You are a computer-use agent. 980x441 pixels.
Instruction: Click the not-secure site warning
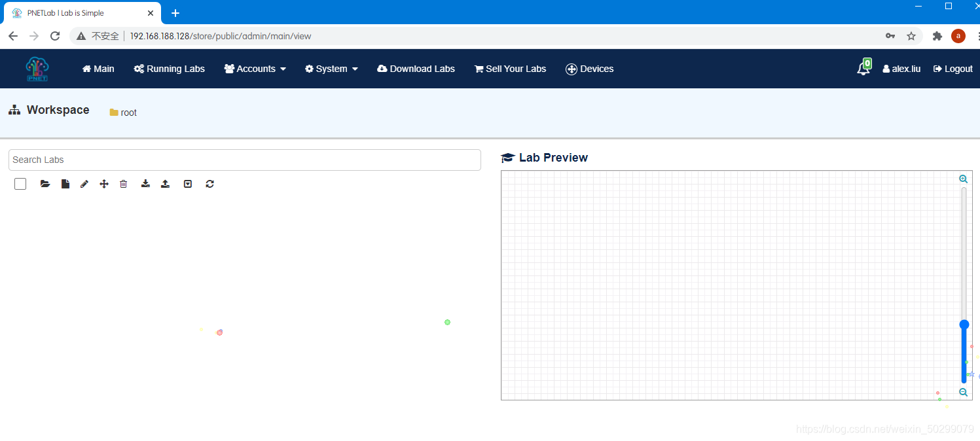click(x=98, y=36)
